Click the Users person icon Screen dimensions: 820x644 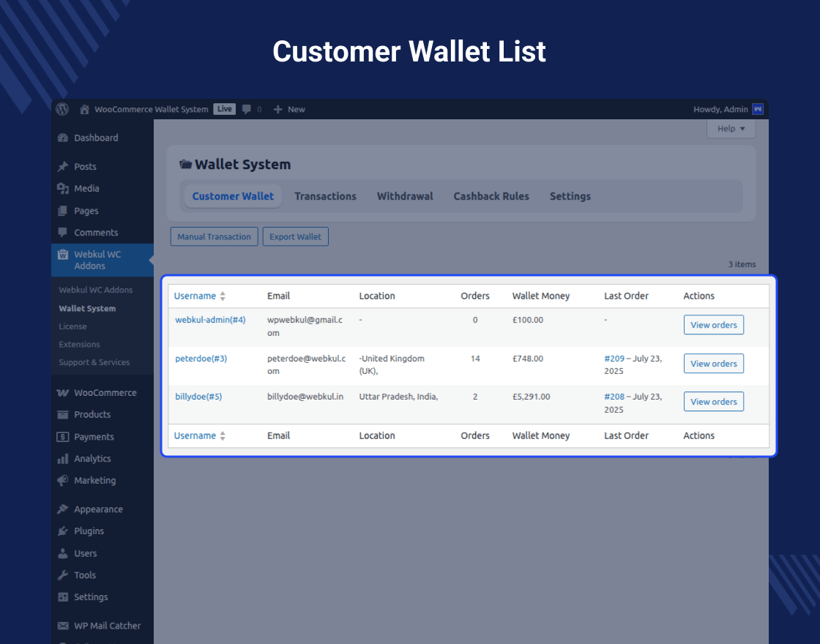click(x=63, y=553)
